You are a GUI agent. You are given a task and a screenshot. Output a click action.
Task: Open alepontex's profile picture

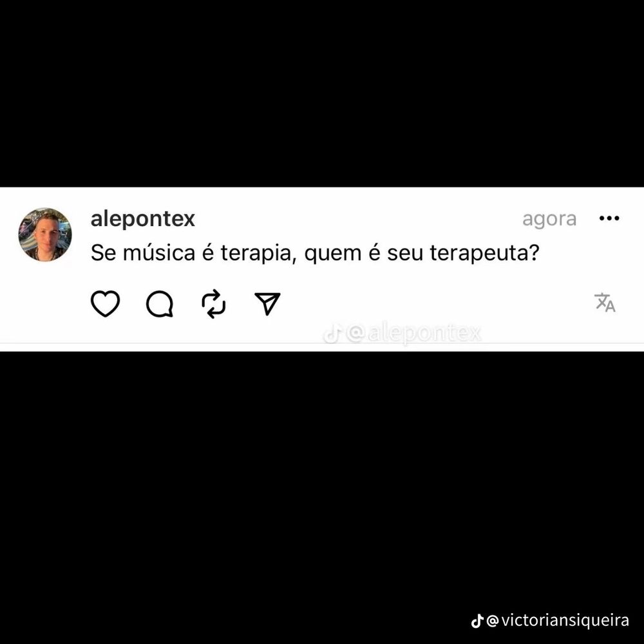pyautogui.click(x=45, y=234)
